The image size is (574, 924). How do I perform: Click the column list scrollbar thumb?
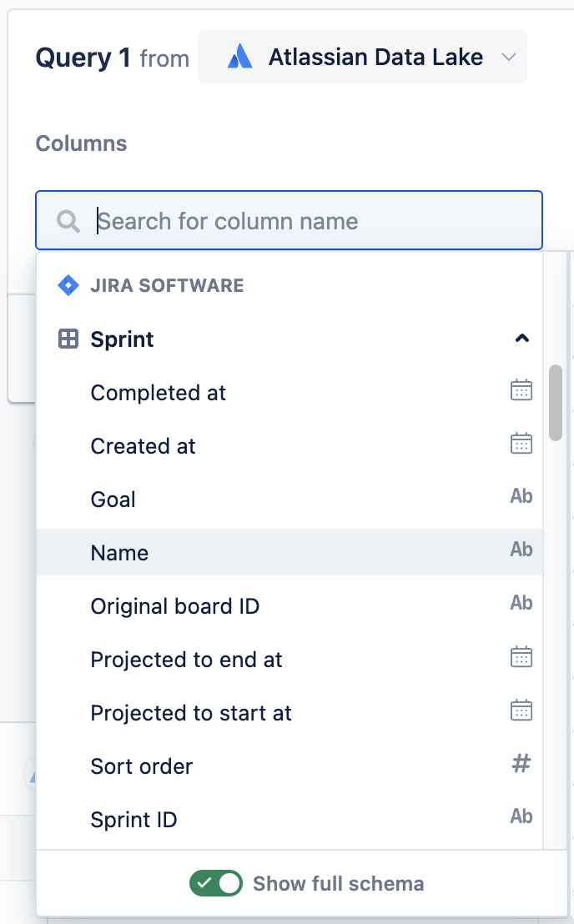coord(555,403)
